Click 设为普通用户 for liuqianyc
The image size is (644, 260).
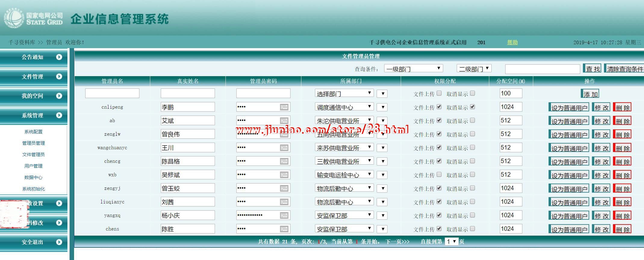[x=569, y=202]
